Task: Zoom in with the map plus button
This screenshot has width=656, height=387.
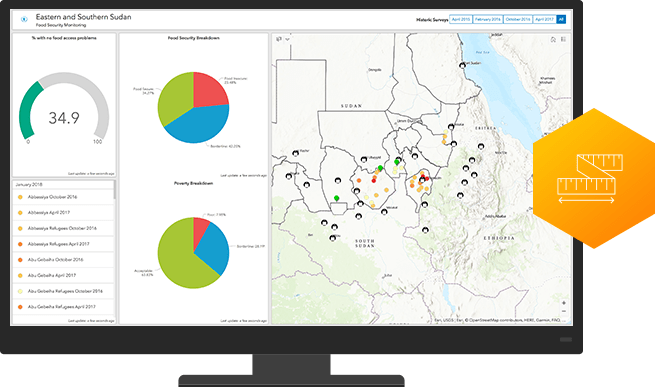Action: pos(564,303)
